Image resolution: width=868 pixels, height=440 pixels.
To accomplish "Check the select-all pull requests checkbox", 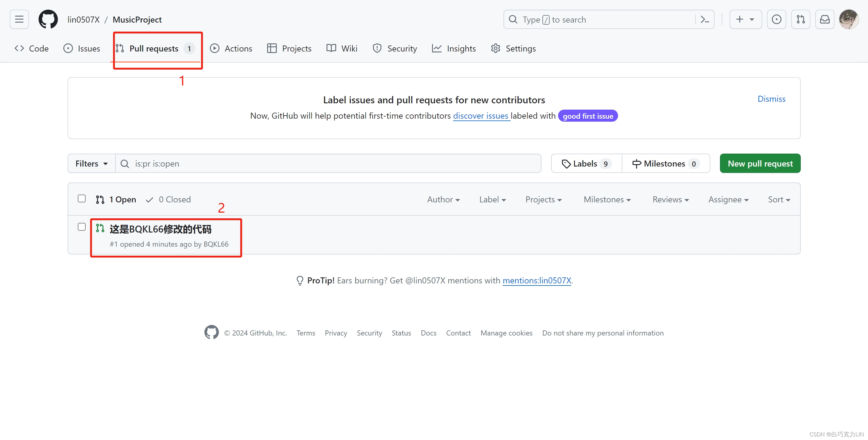I will tap(81, 199).
